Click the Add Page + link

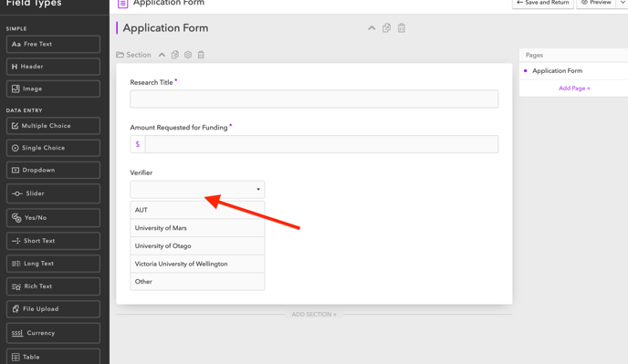point(574,88)
